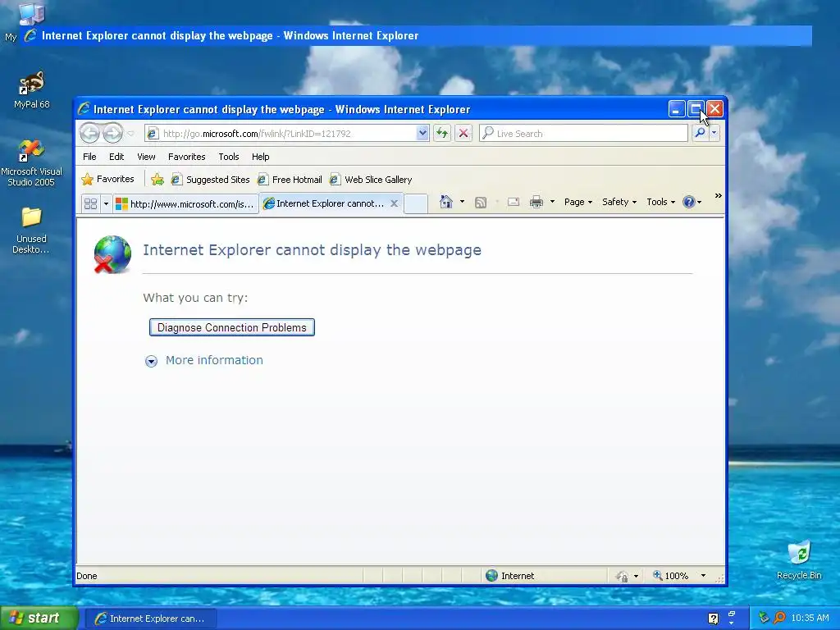Click the Protected Mode status bar icon
840x630 pixels.
[623, 577]
